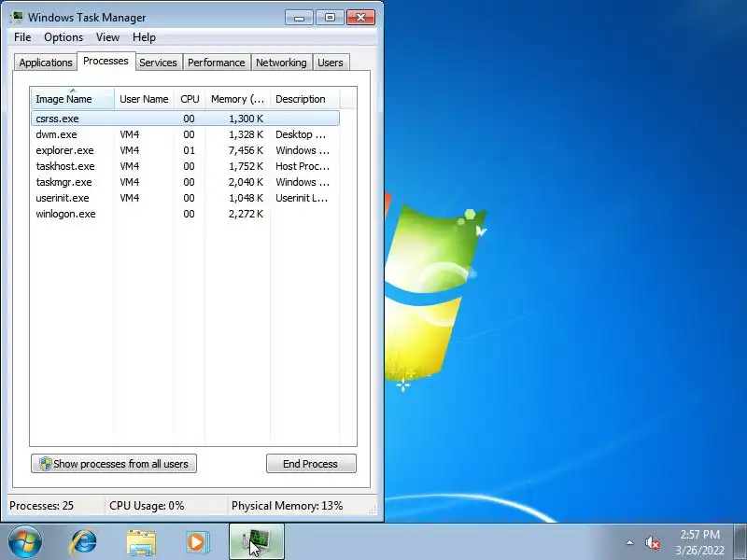Click the resize grip in status bar
This screenshot has width=747, height=560.
point(373,510)
